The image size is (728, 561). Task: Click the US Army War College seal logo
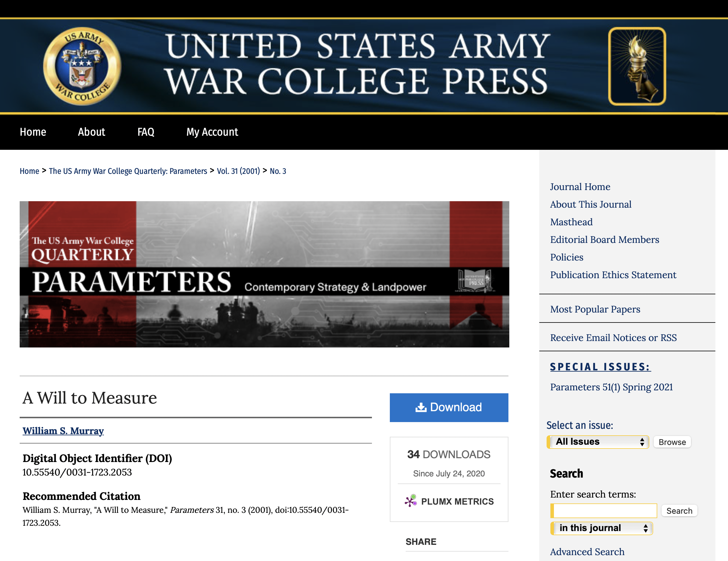[x=82, y=66]
